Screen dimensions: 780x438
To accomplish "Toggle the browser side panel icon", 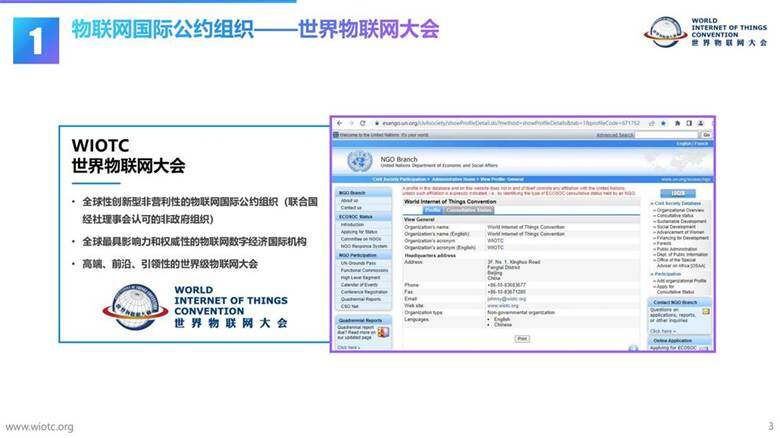I will pyautogui.click(x=689, y=123).
